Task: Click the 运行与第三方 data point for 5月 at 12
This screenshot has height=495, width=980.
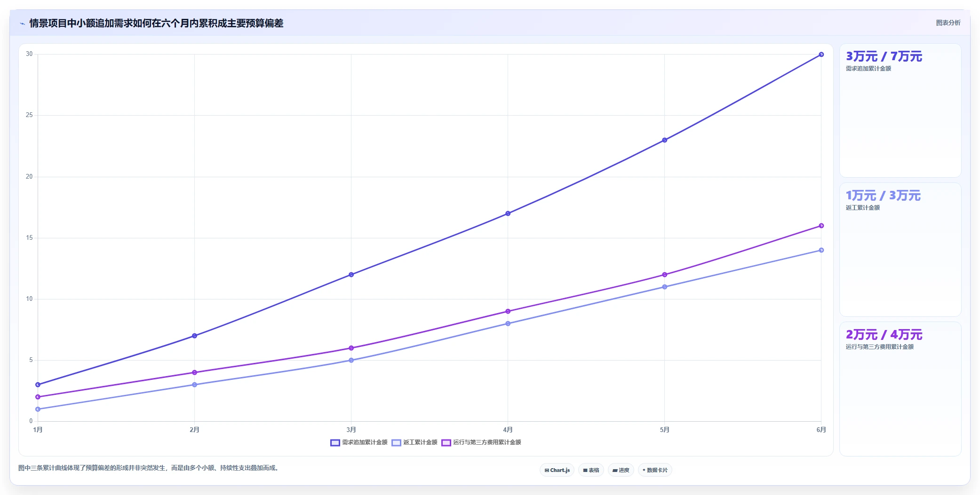Action: click(664, 275)
